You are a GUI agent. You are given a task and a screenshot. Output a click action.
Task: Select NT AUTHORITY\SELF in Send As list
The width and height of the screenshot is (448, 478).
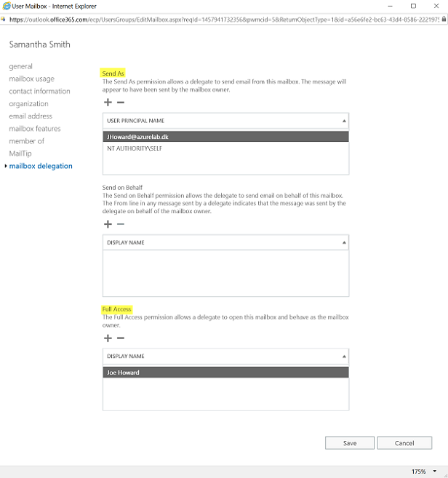[226, 148]
